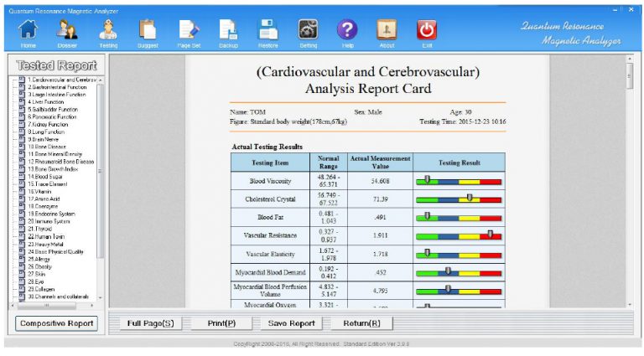Open the Suggest clipboard icon

(x=148, y=31)
